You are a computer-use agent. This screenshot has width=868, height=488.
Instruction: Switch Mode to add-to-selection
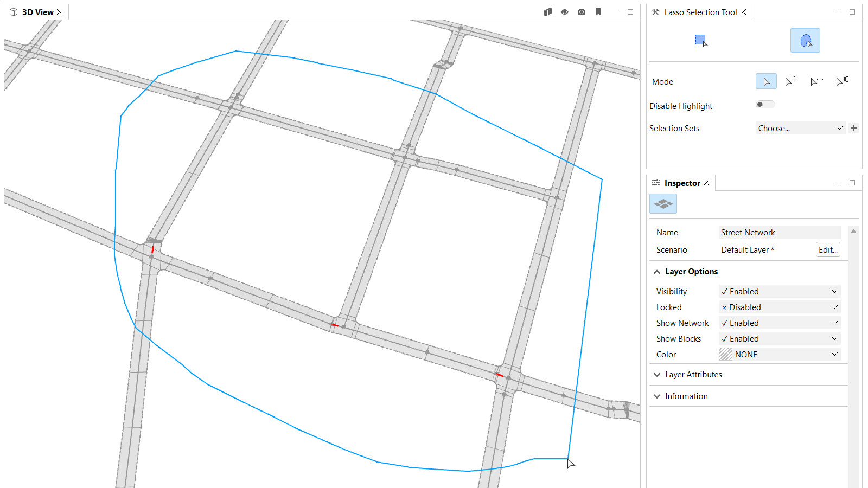click(x=791, y=81)
